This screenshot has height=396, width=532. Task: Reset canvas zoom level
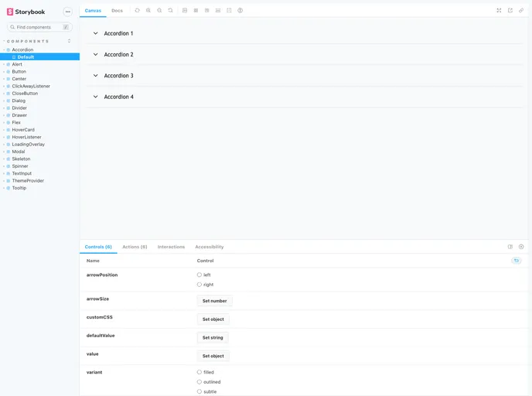click(x=170, y=11)
